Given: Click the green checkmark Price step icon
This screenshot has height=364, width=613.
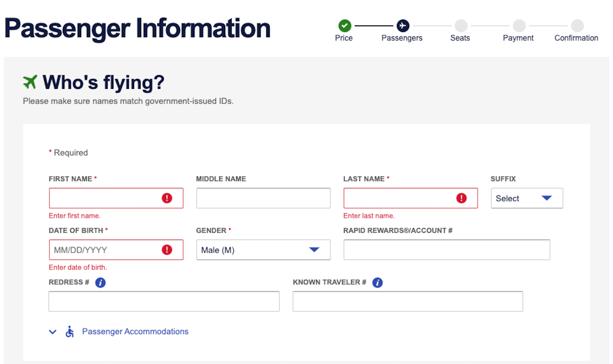Looking at the screenshot, I should tap(344, 26).
